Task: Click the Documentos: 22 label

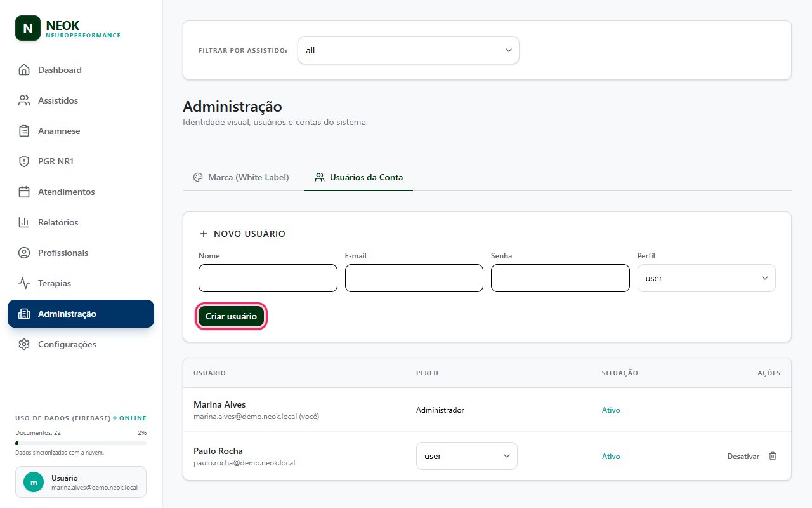Action: 38,432
